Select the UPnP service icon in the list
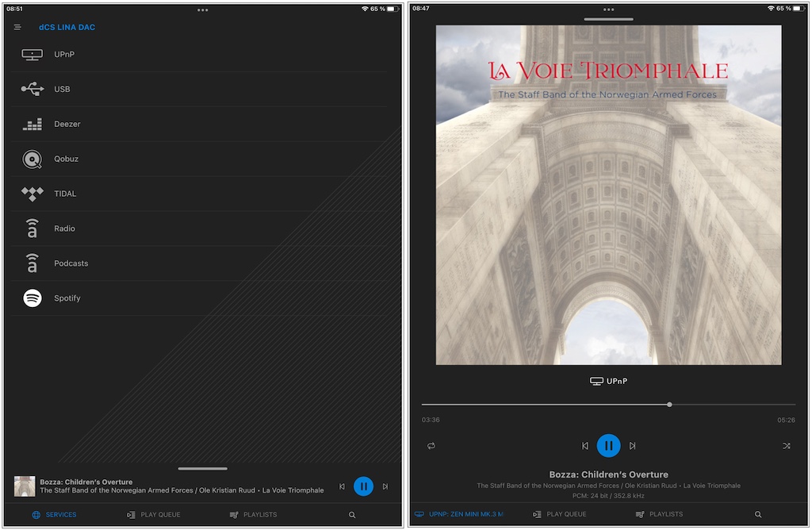The height and width of the screenshot is (530, 812). (32, 55)
